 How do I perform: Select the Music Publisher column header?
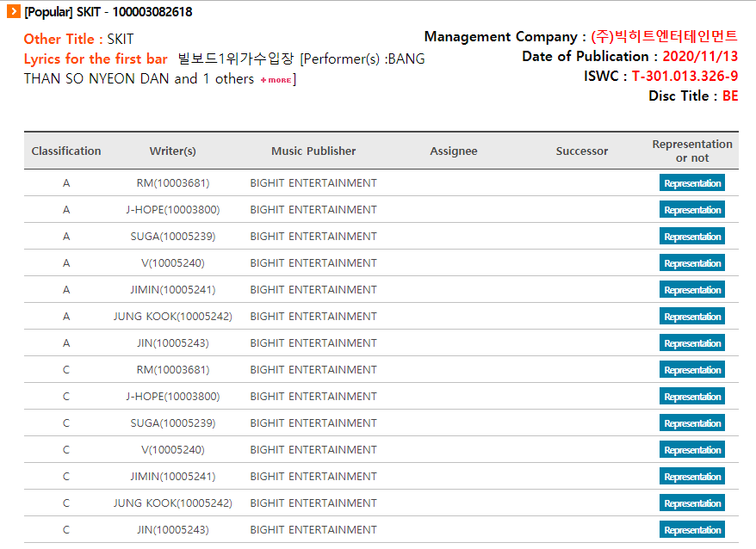tap(313, 151)
